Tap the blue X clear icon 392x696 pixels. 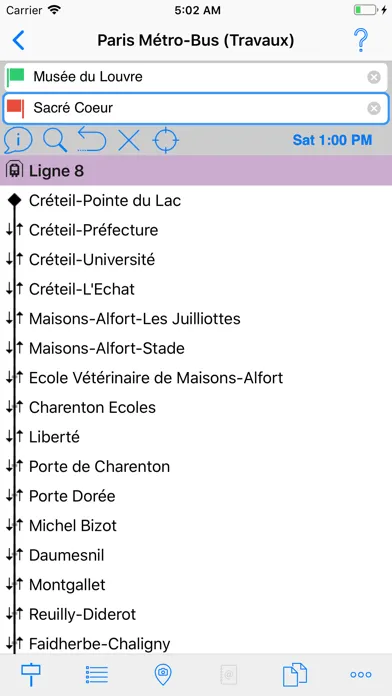[x=129, y=141]
